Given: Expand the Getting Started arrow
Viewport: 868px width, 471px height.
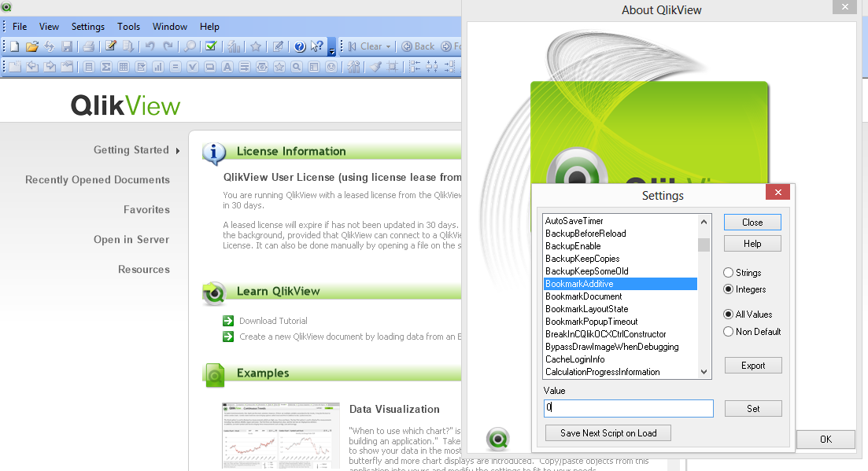Looking at the screenshot, I should (178, 151).
